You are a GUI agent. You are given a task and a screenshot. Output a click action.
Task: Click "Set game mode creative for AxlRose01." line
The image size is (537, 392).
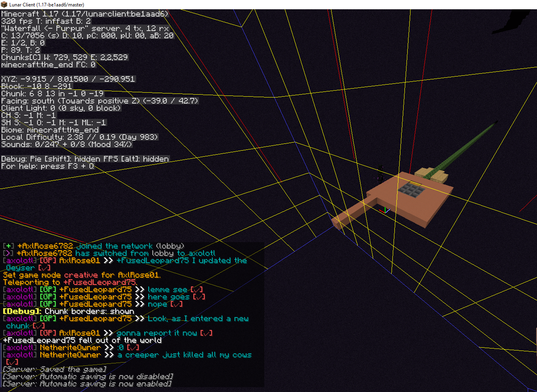pos(82,275)
